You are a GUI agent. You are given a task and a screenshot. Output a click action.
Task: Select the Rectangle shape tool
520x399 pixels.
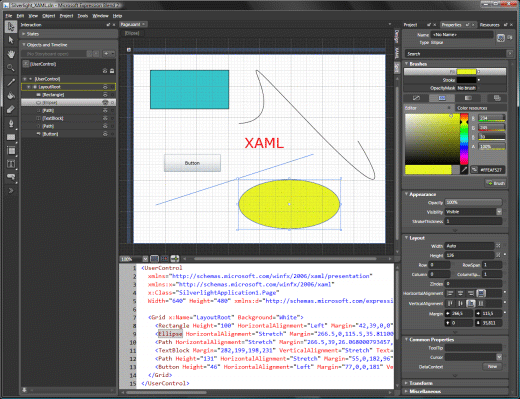click(11, 137)
